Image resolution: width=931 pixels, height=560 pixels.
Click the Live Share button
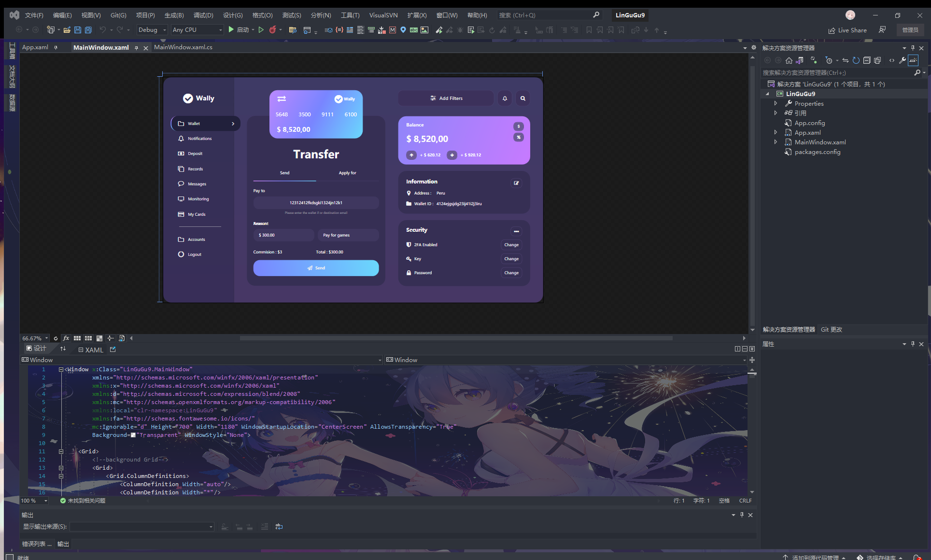coord(847,30)
